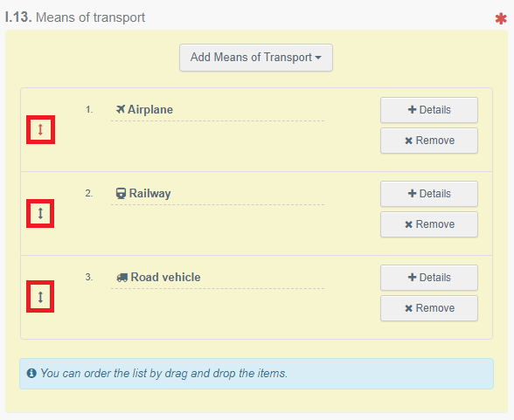Screen dimensions: 514x420
Task: Click the reorder arrow handle for Road vehicle
Action: 40,297
